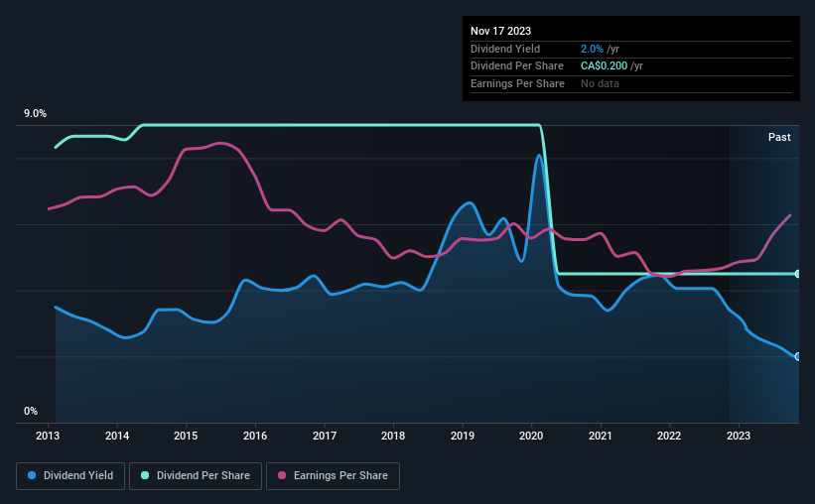
Task: Click the 9.0% y-axis label
Action: pyautogui.click(x=35, y=113)
